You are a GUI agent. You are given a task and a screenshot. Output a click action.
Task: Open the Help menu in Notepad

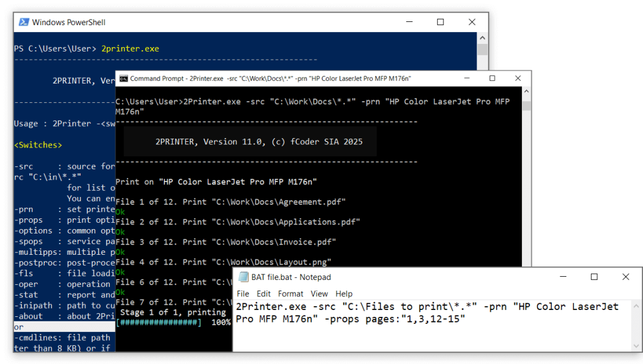343,293
